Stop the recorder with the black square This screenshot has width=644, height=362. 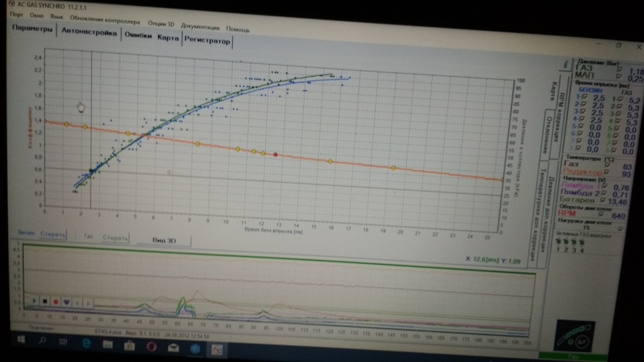pos(45,301)
